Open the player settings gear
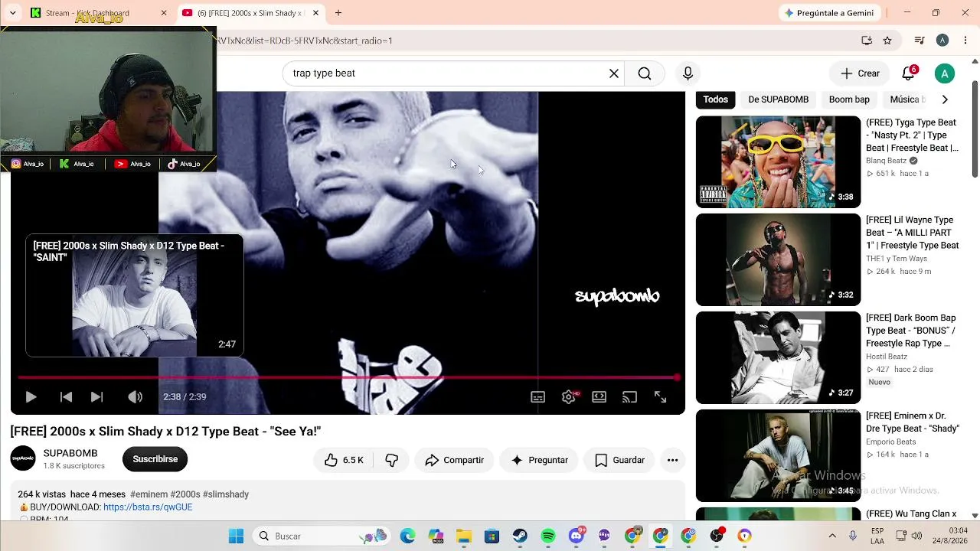This screenshot has width=980, height=551. 568,396
